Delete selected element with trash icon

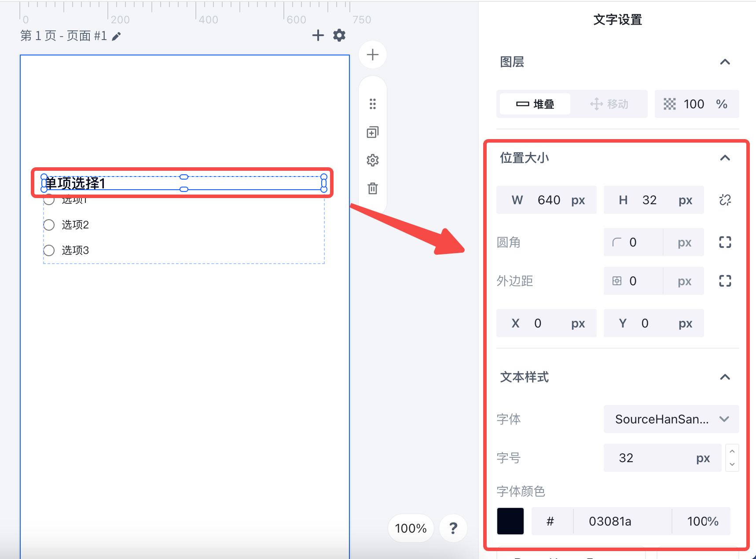click(373, 188)
